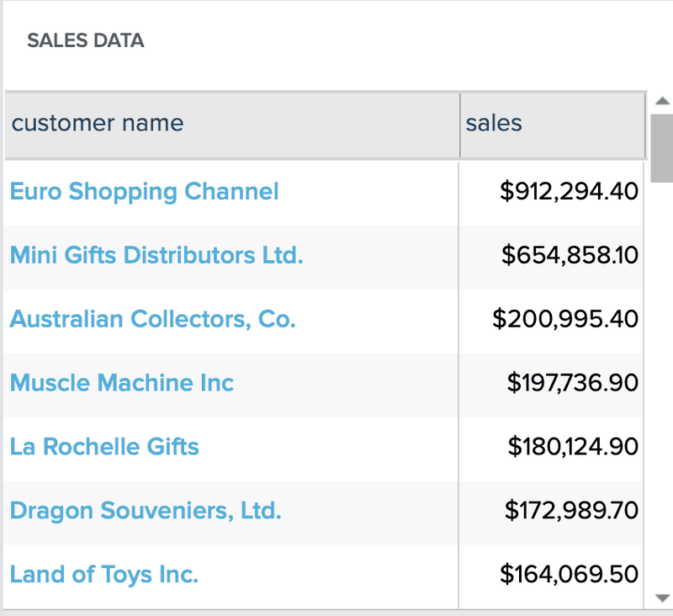Select the $180,124.90 sales cell
Viewport: 673px width, 616px height.
tap(572, 447)
